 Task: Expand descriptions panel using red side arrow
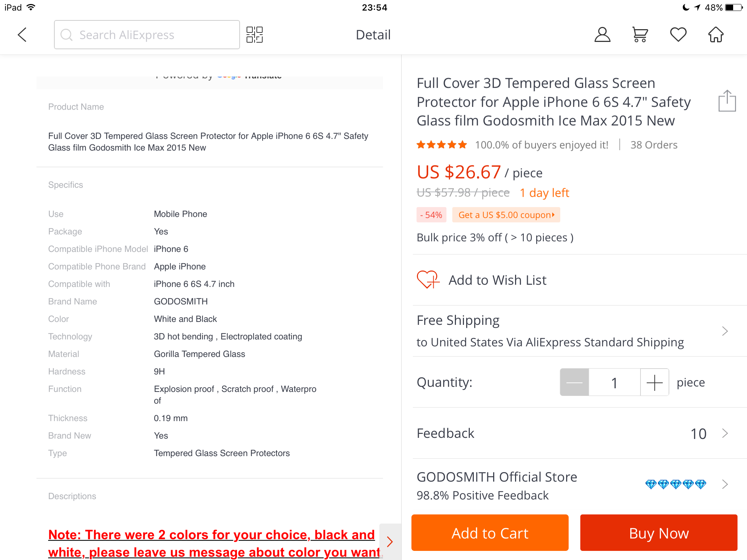(x=390, y=542)
